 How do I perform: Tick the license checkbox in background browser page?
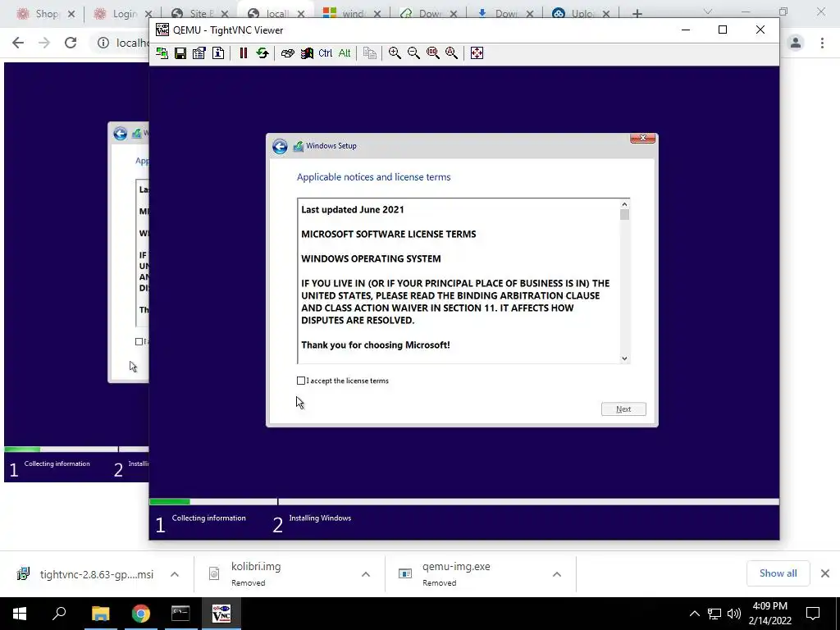click(x=139, y=342)
